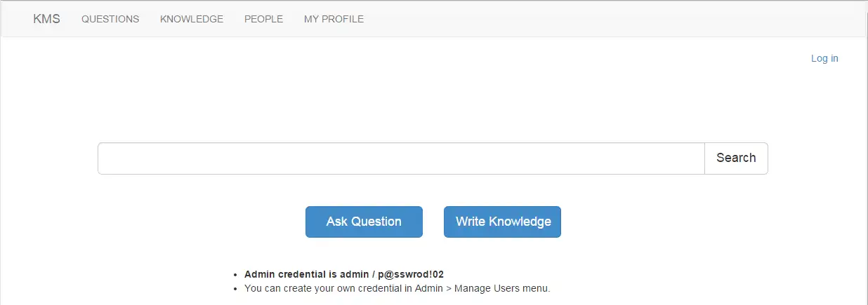Click the Manage Users hint line
This screenshot has height=305, width=868.
click(397, 288)
